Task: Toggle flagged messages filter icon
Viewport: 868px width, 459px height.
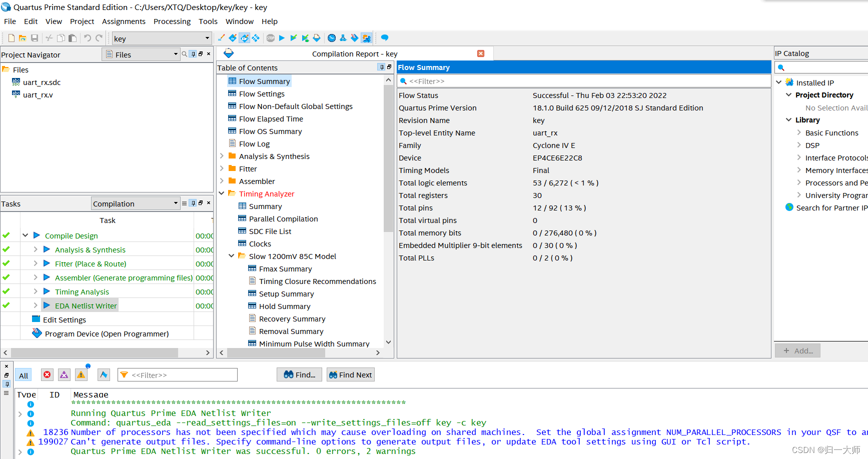Action: tap(104, 374)
